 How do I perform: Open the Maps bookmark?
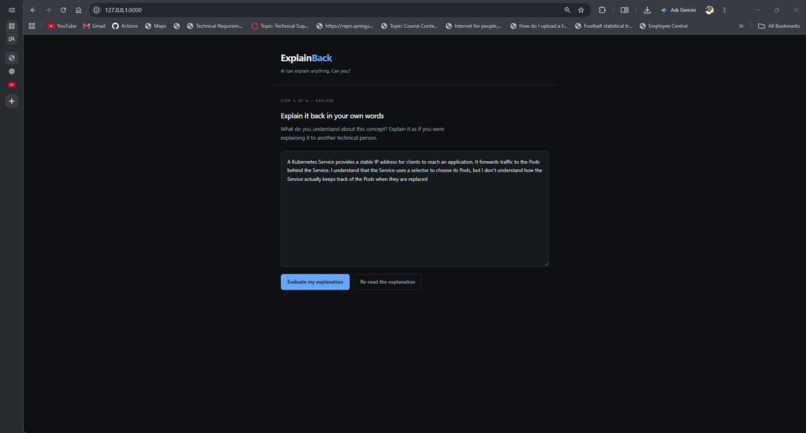pos(156,26)
